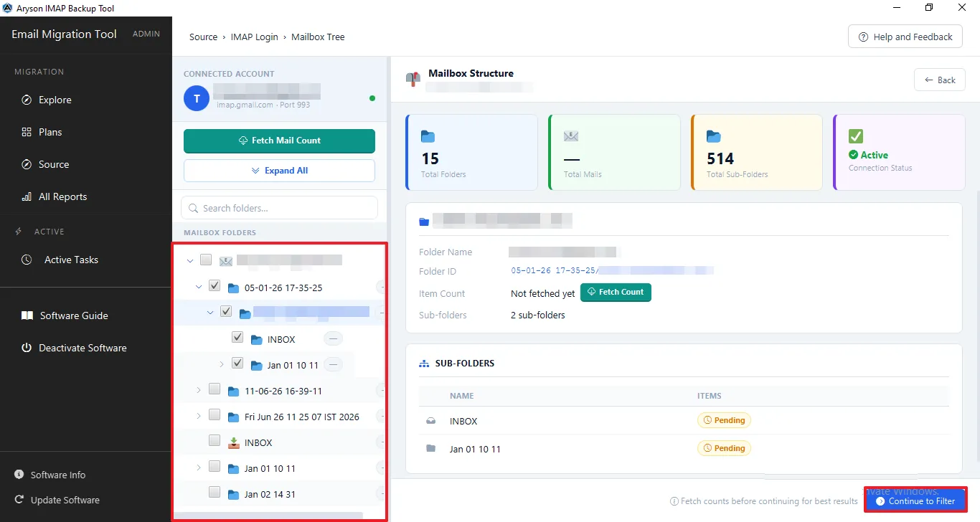Click the All Reports bar chart icon
980x522 pixels.
click(x=27, y=196)
